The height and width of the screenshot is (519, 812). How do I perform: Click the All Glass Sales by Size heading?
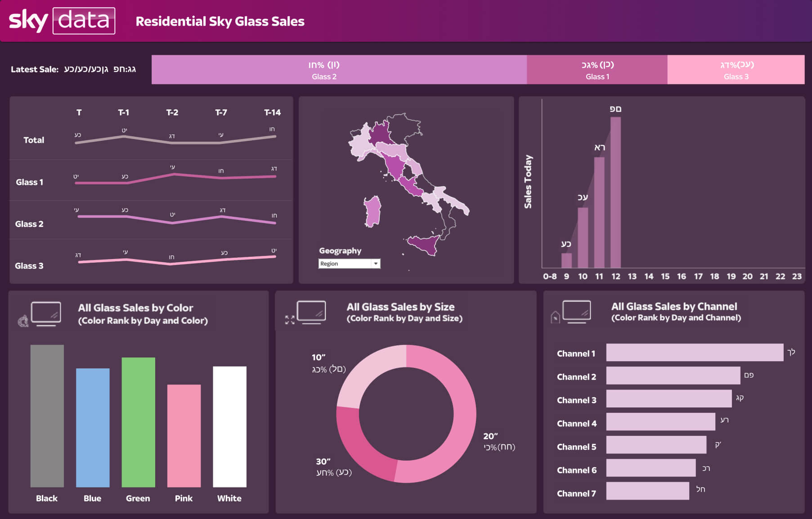(400, 307)
